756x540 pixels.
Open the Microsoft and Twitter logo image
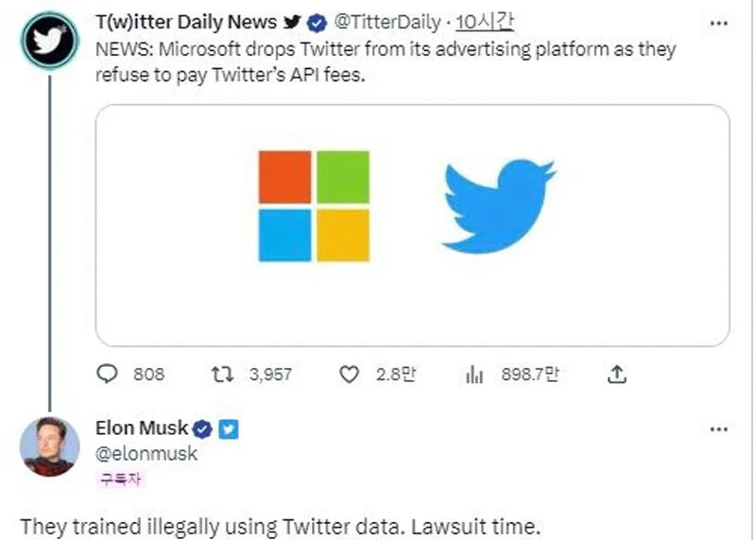click(x=412, y=225)
